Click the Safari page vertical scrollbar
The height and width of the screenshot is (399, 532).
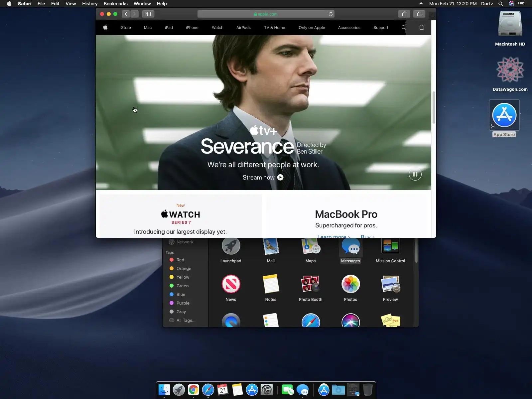click(434, 107)
